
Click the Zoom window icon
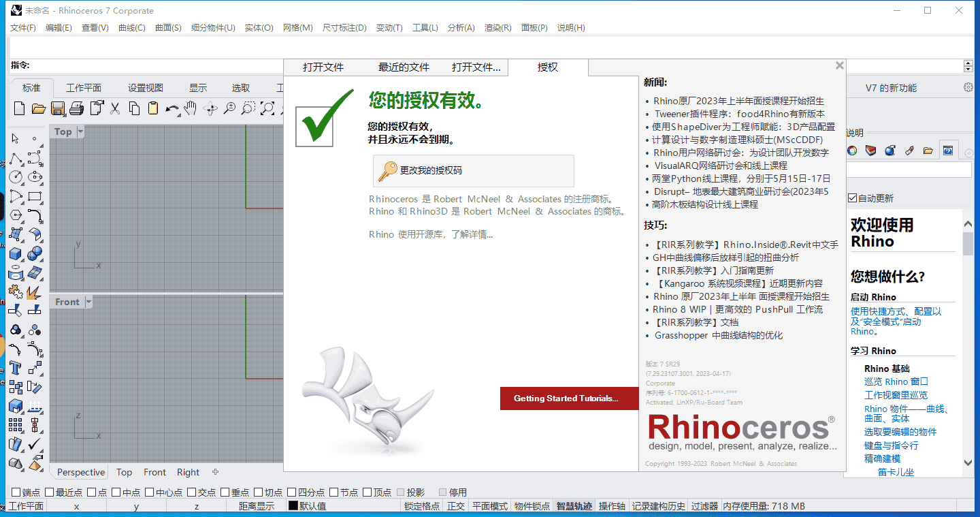coord(249,108)
